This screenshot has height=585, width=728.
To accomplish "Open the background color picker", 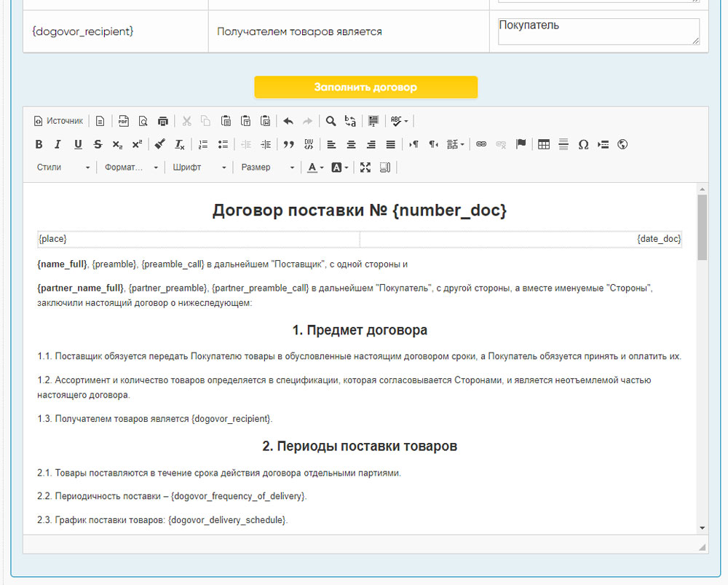I will (340, 168).
